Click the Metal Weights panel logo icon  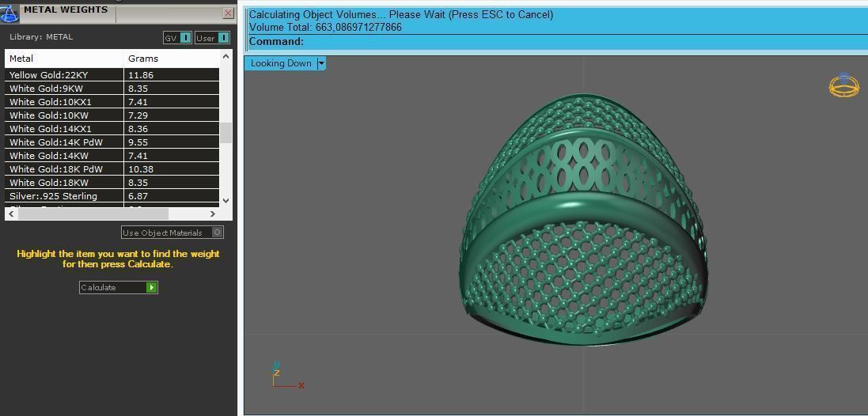point(9,13)
